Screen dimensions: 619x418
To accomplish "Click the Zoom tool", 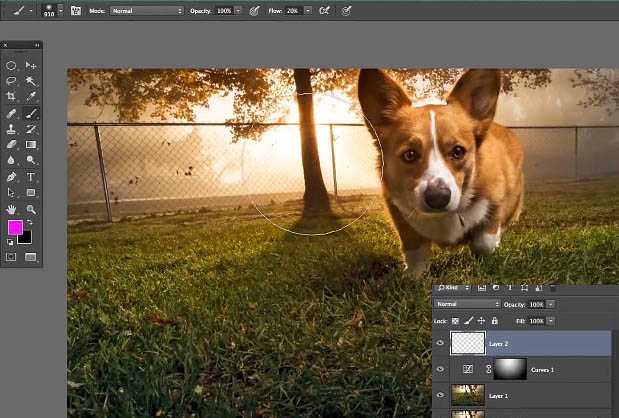I will pyautogui.click(x=31, y=209).
